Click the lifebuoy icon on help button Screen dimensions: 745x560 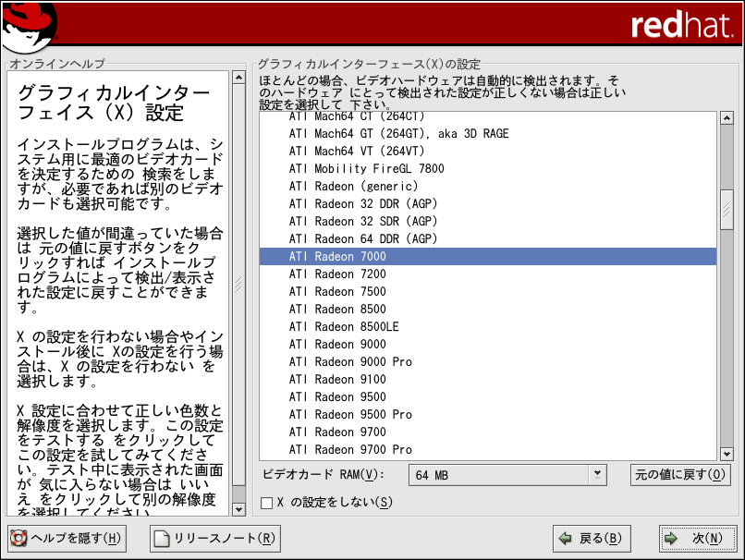[x=18, y=539]
